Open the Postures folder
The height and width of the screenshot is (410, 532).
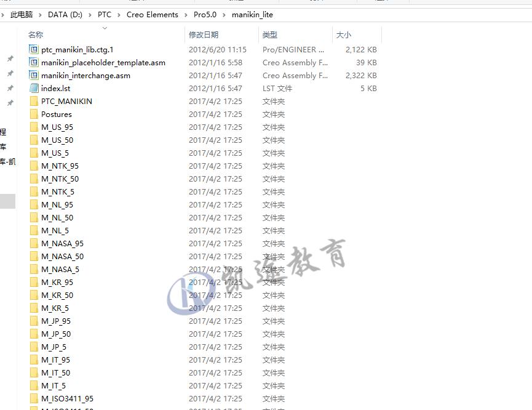[x=57, y=114]
